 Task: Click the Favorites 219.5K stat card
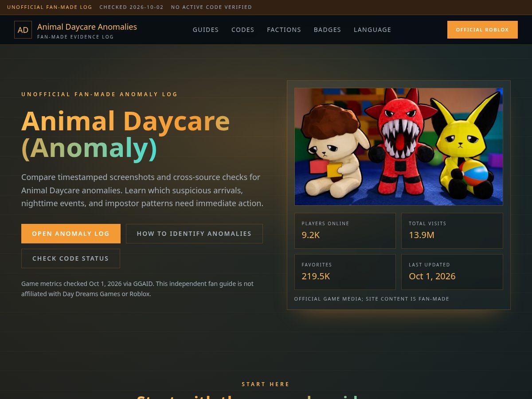[x=345, y=272]
